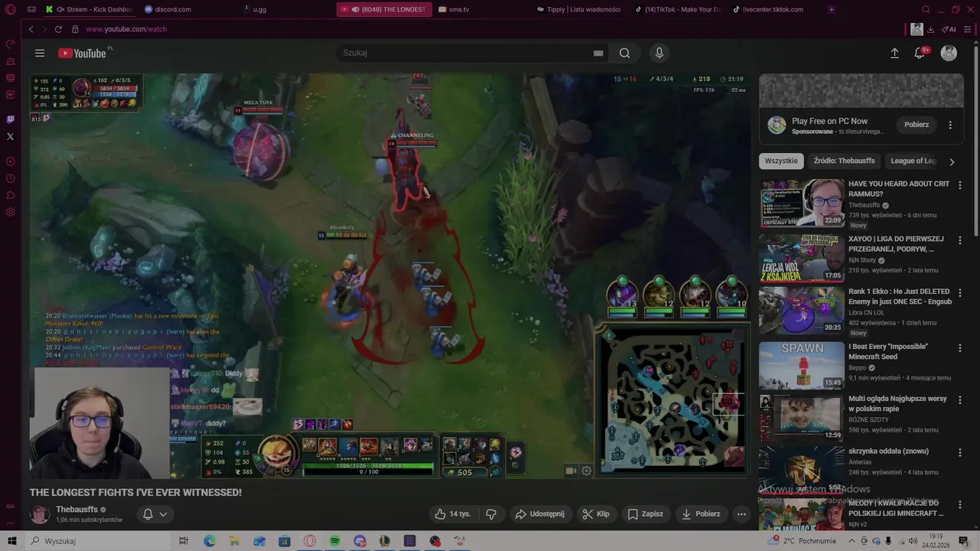This screenshot has width=980, height=551.
Task: Open the Minecraft SPAWN video thumbnail
Action: pyautogui.click(x=802, y=366)
